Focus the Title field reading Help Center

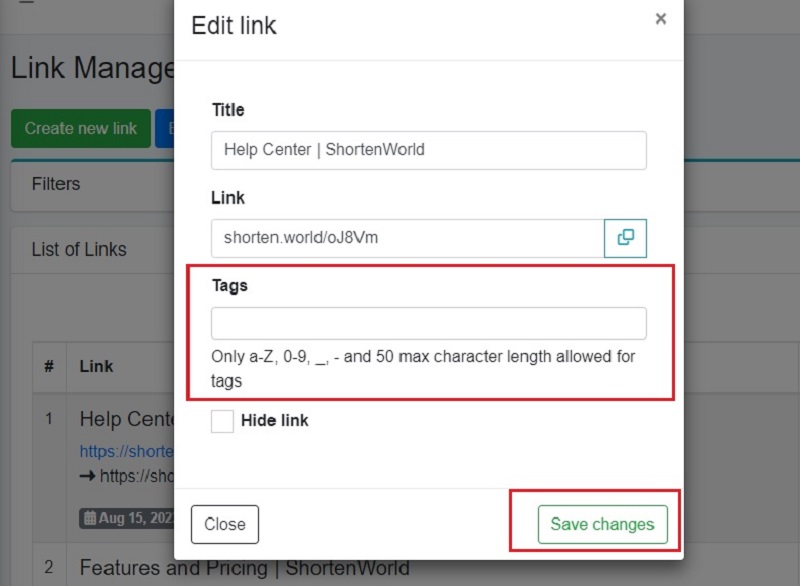click(429, 150)
